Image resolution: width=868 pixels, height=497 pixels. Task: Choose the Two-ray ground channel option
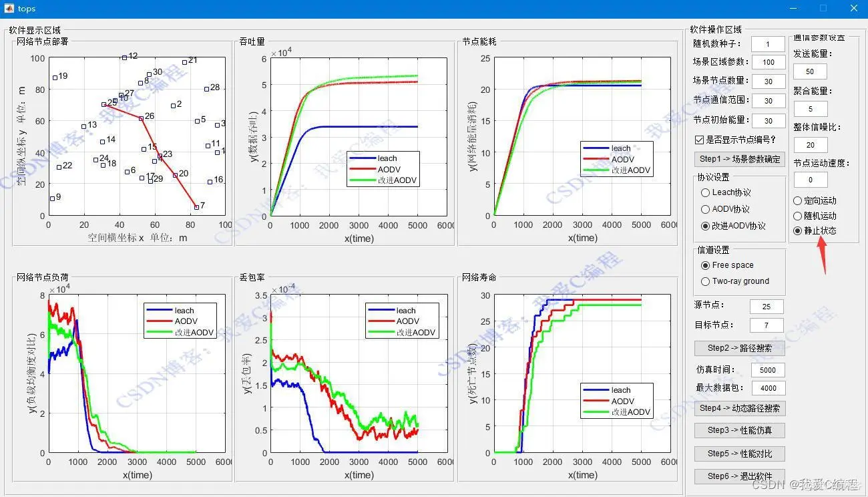click(705, 281)
